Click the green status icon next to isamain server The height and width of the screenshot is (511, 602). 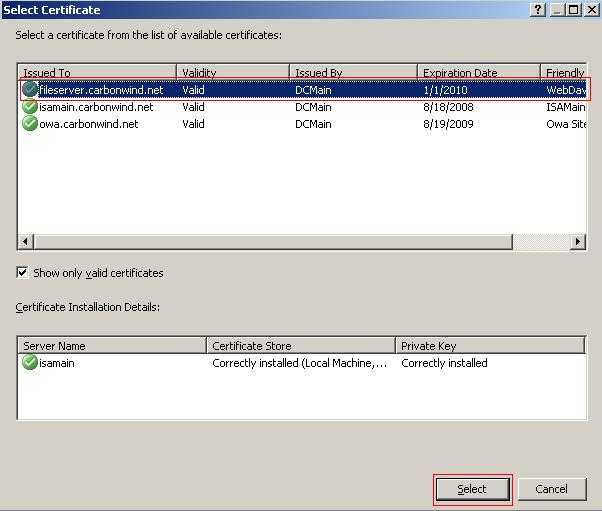click(30, 363)
